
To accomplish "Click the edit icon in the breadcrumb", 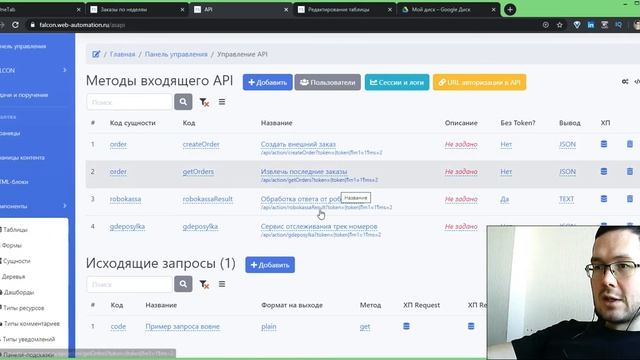I will 96,54.
